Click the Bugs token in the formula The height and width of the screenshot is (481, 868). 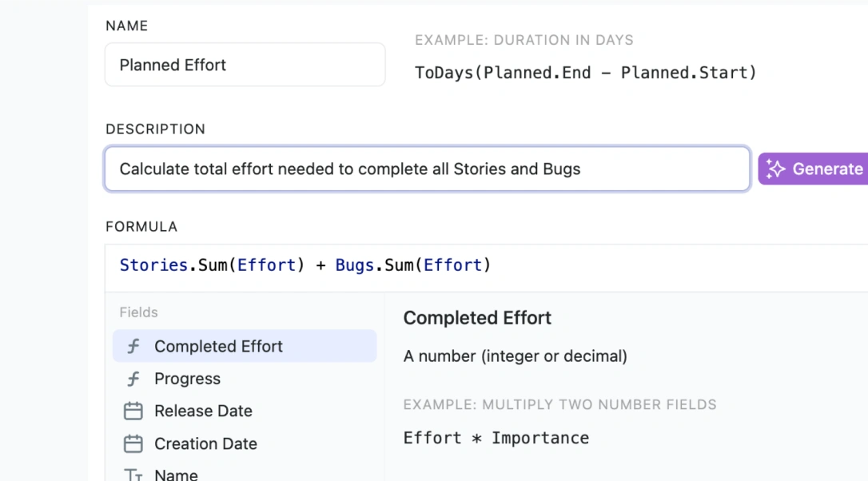point(355,265)
